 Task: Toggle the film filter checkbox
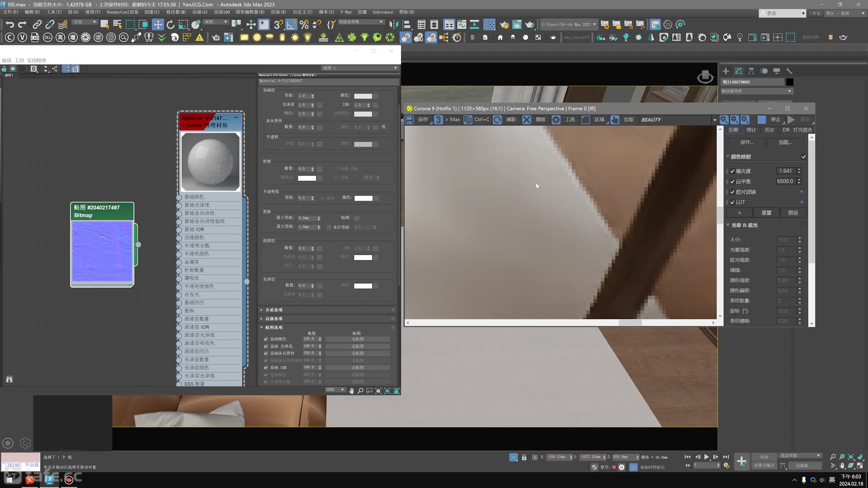(732, 192)
